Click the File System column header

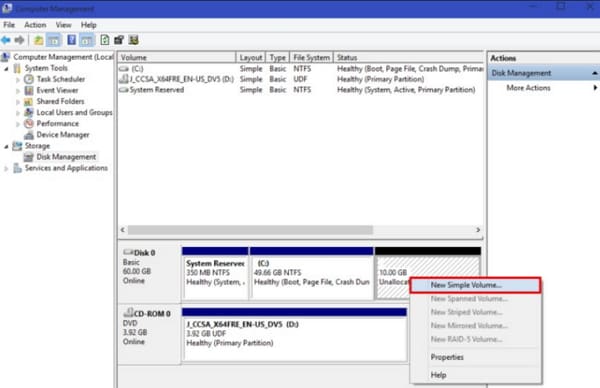pos(311,57)
